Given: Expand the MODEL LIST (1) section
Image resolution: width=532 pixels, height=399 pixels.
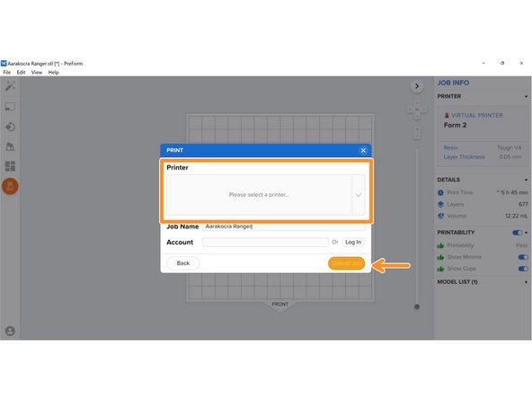Looking at the screenshot, I should point(526,282).
